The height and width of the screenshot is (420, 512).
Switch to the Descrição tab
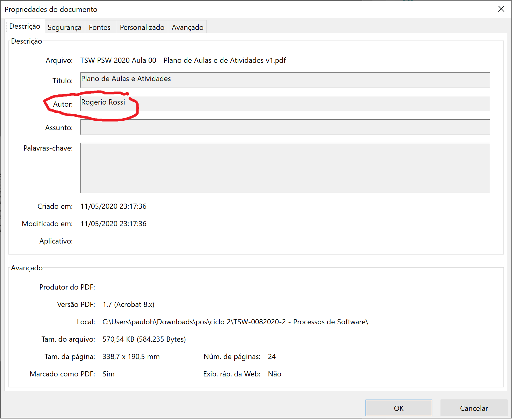(x=25, y=27)
